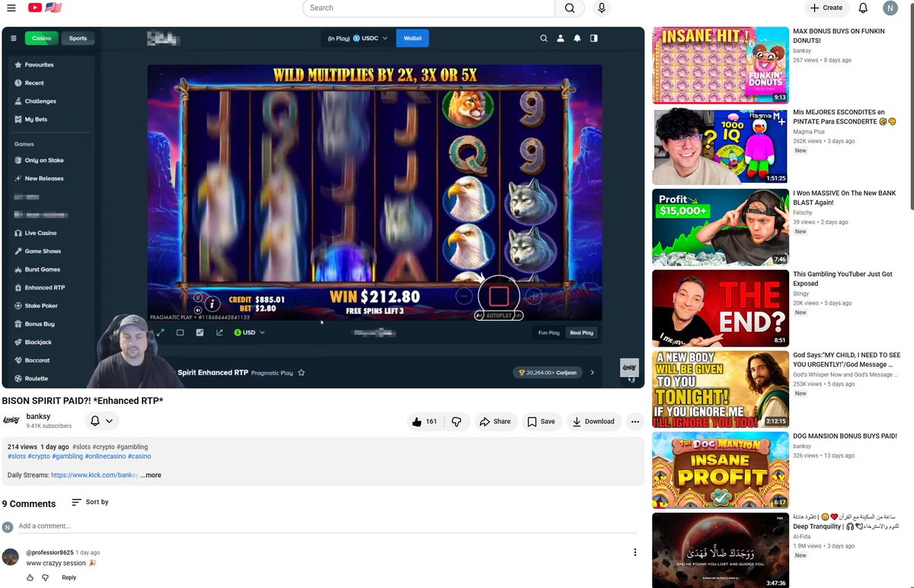Open Magma Plus hide-and-seek video thumbnail
The height and width of the screenshot is (588, 914).
(721, 146)
